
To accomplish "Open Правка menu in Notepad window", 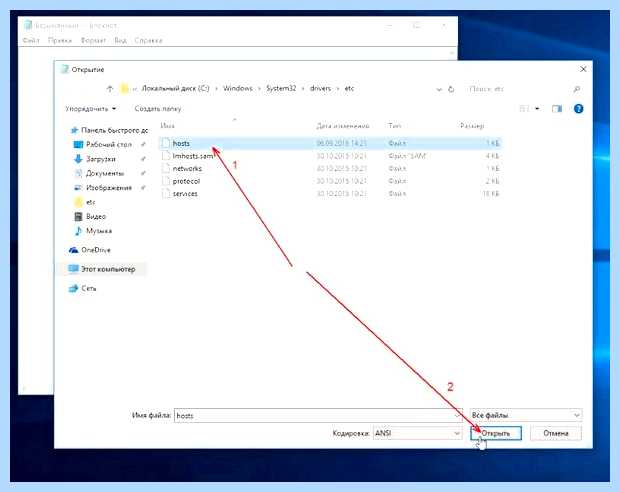I will tap(60, 40).
